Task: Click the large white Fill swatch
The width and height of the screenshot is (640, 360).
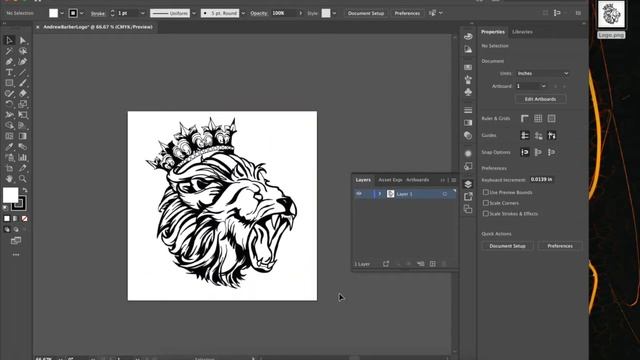Action: (10, 195)
